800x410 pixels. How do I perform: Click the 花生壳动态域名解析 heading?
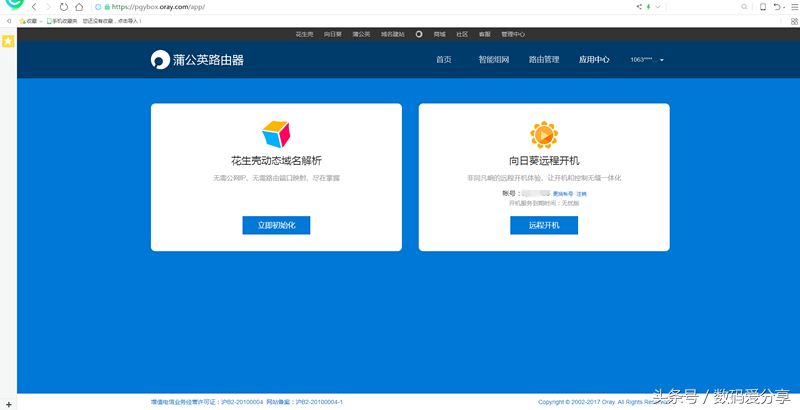click(276, 161)
